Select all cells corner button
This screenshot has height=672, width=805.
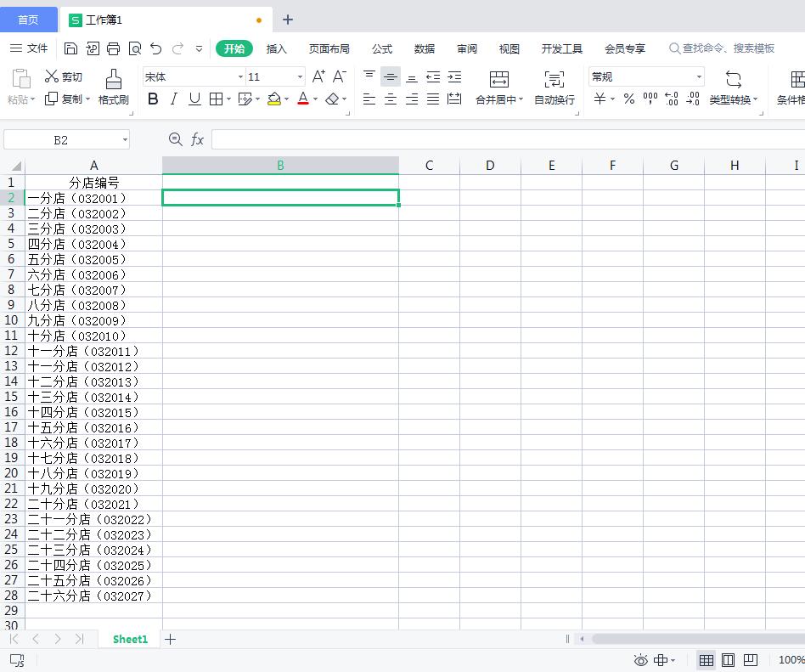point(13,165)
